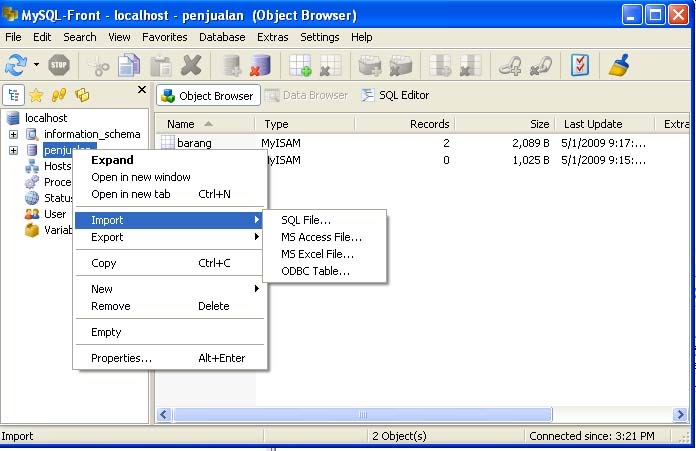Viewport: 696px width, 451px height.
Task: Click the Cut scissors icon
Action: (100, 67)
